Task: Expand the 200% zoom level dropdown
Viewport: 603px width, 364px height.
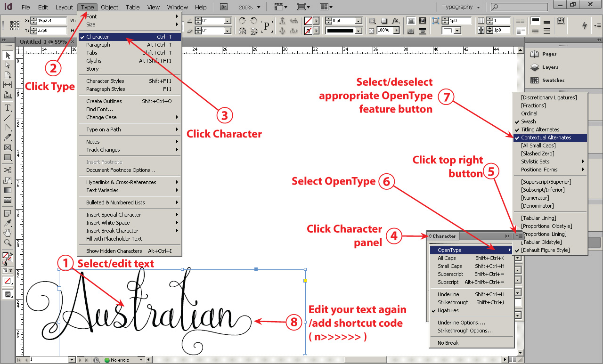Action: coord(249,8)
